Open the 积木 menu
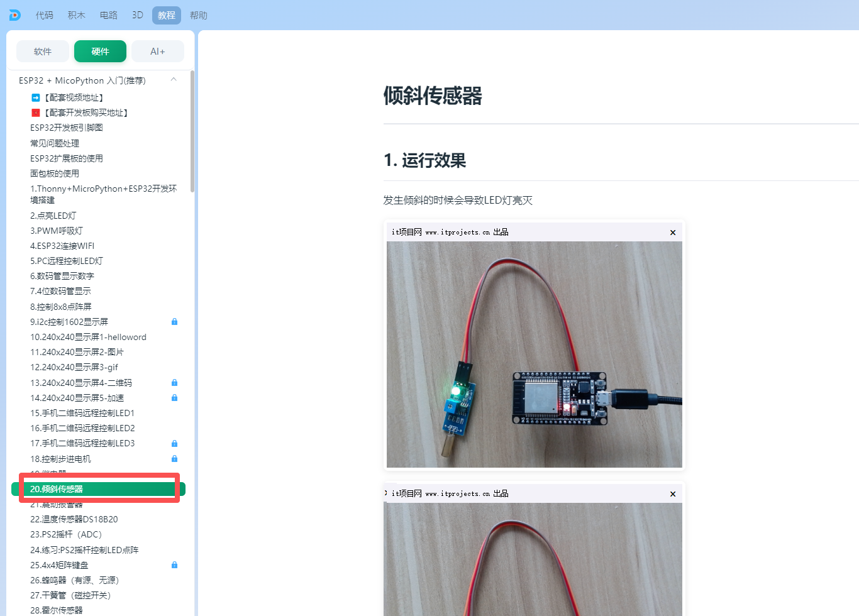 [77, 15]
